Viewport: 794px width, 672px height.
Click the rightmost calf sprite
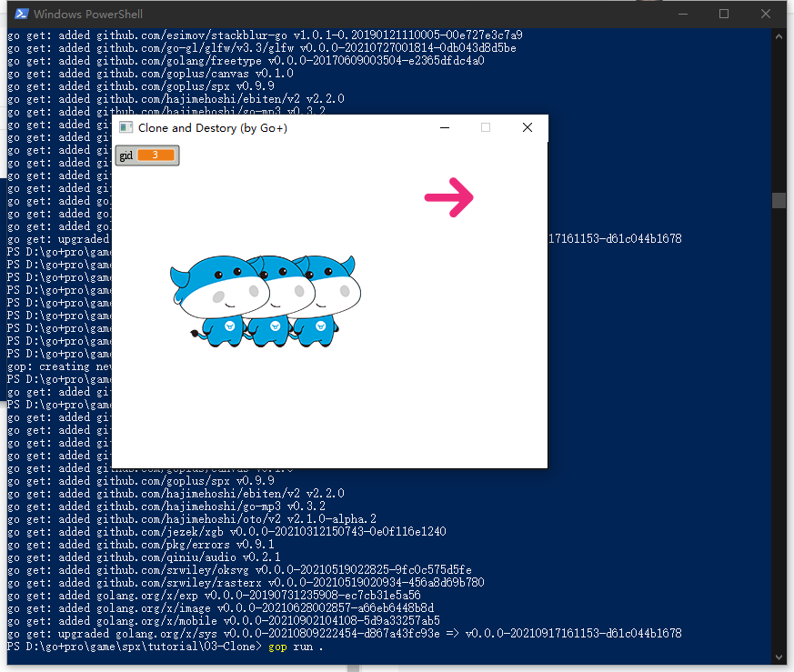(329, 301)
